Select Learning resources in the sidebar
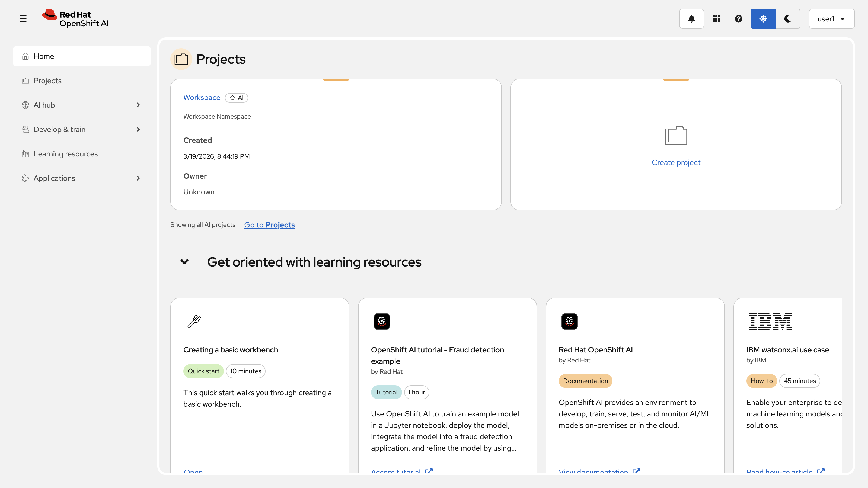This screenshot has height=488, width=868. pyautogui.click(x=65, y=153)
